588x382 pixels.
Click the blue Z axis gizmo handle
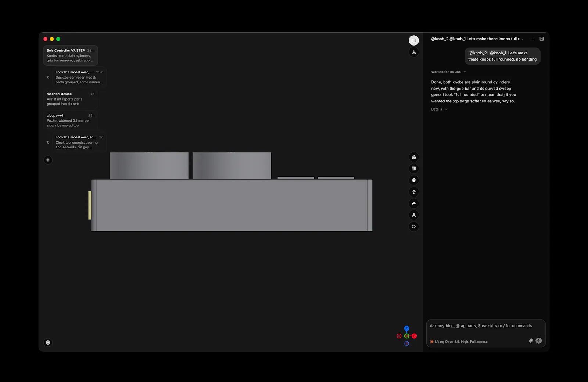point(406,328)
